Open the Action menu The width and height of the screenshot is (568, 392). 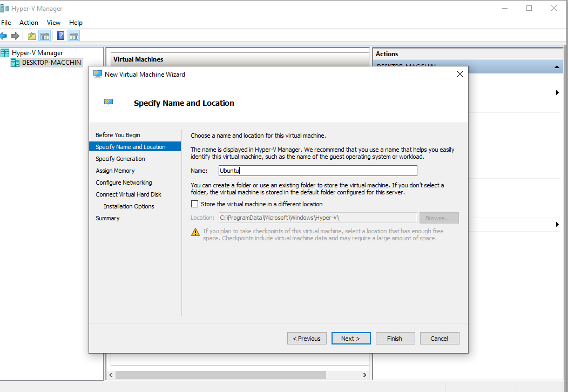(29, 23)
